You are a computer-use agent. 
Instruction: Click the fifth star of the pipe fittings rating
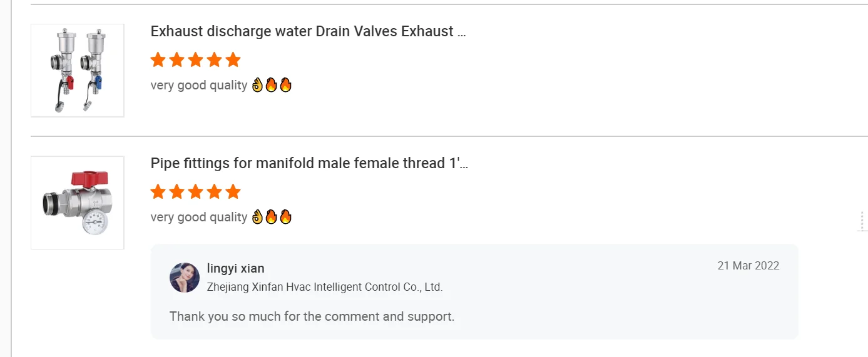click(x=233, y=192)
